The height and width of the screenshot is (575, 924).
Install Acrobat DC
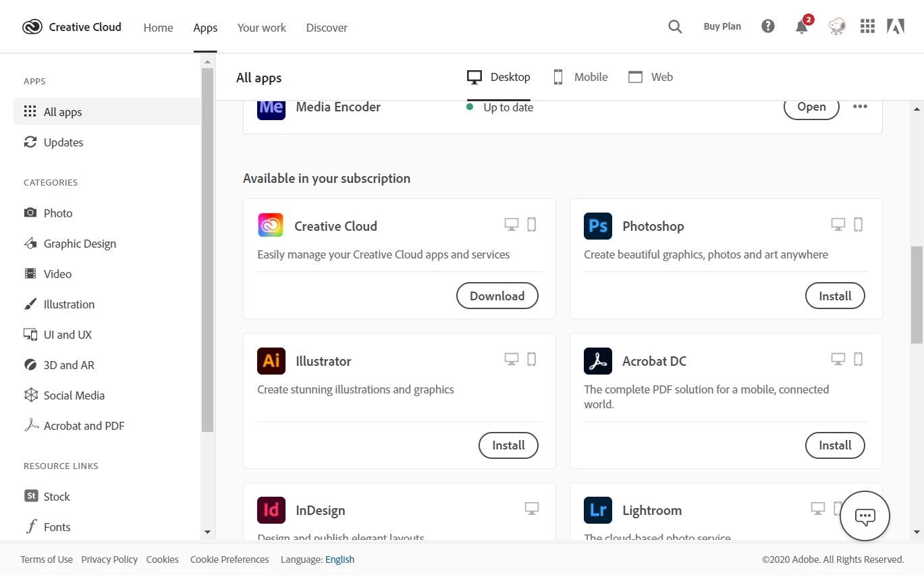tap(835, 445)
